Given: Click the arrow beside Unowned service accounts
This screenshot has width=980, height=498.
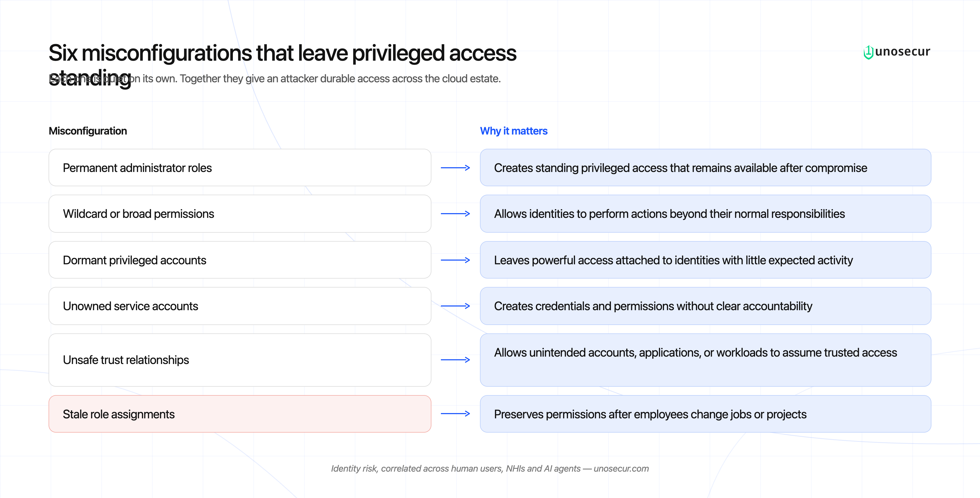Looking at the screenshot, I should coord(455,306).
